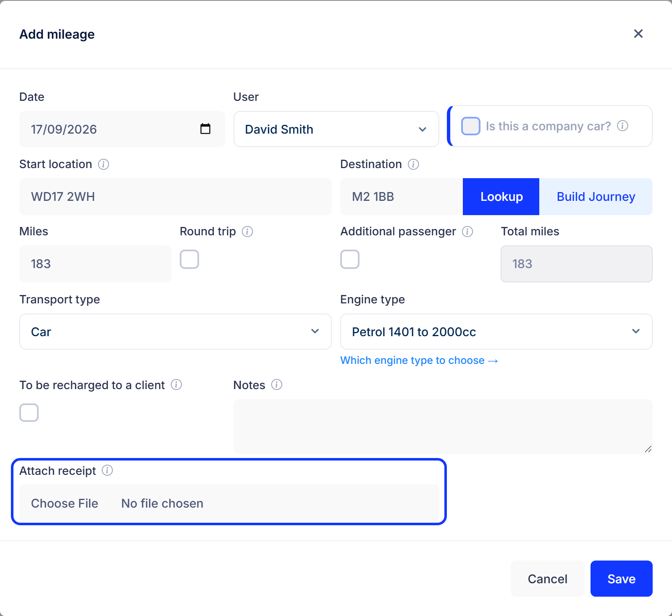Click the Build Journey button
Viewport: 672px width, 616px height.
click(596, 197)
